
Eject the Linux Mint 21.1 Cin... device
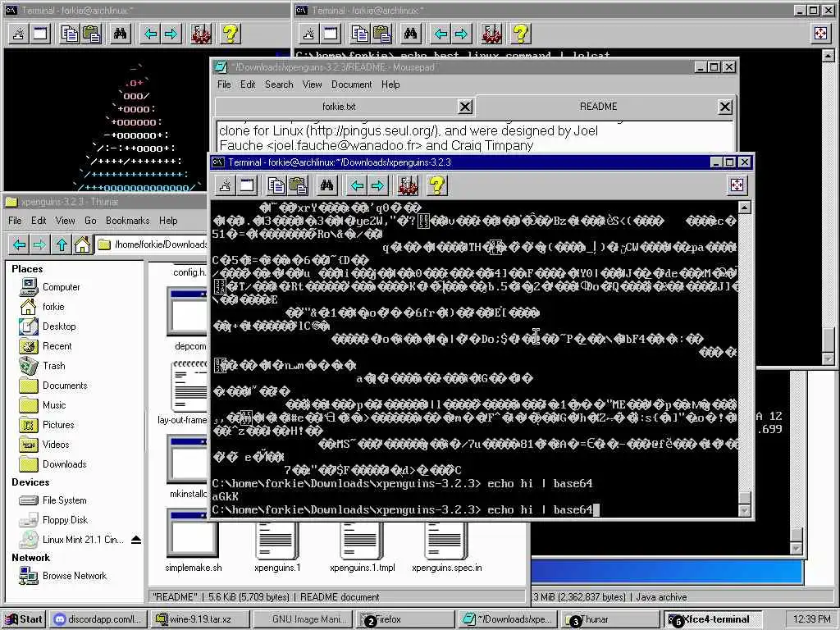click(136, 540)
